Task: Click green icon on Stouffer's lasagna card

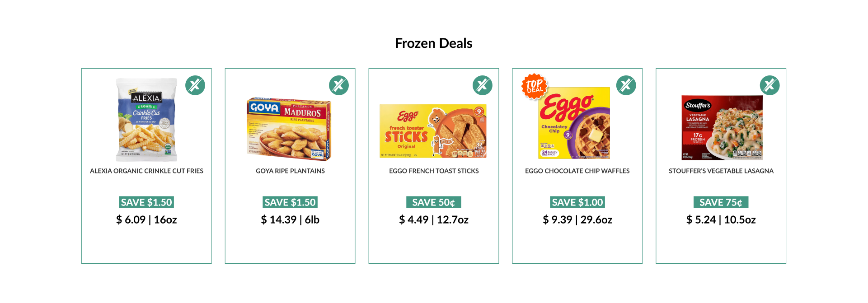Action: pos(770,85)
